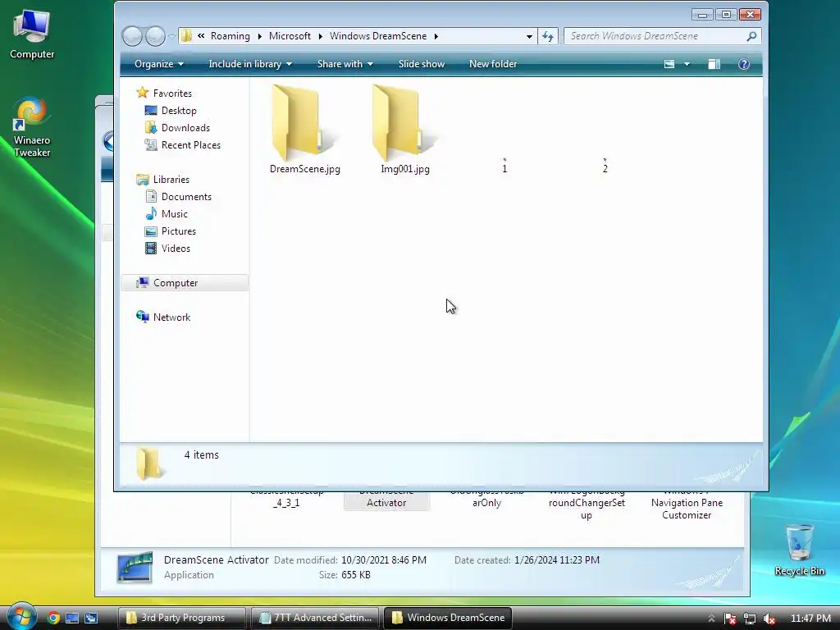Select the item named 2
This screenshot has height=630, width=840.
click(605, 167)
